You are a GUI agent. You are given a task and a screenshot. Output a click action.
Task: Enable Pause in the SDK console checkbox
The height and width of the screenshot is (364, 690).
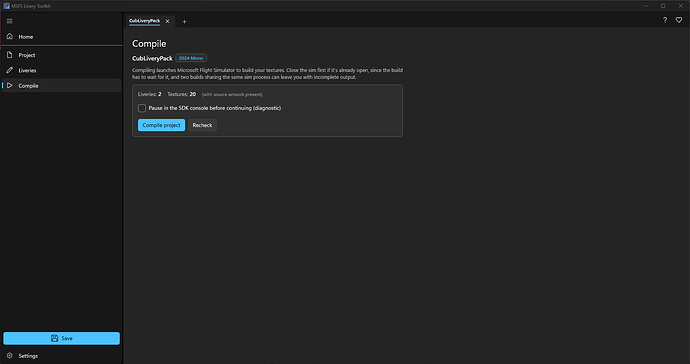tap(142, 108)
